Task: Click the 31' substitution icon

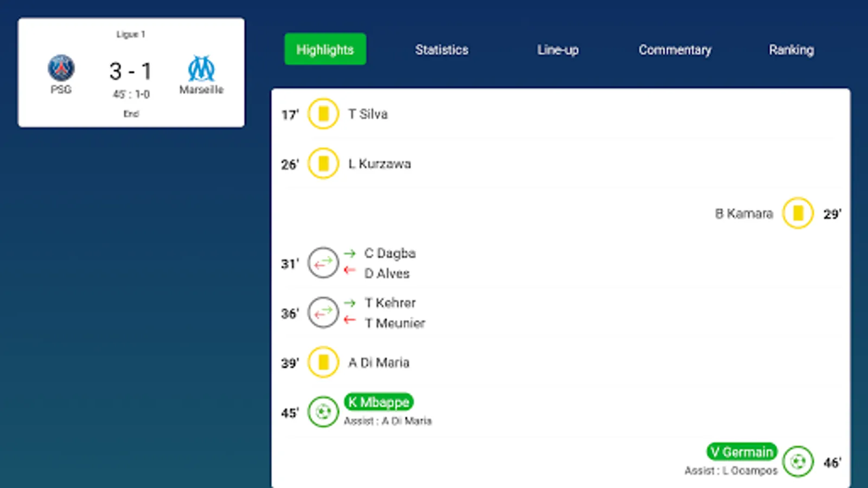Action: pyautogui.click(x=323, y=263)
